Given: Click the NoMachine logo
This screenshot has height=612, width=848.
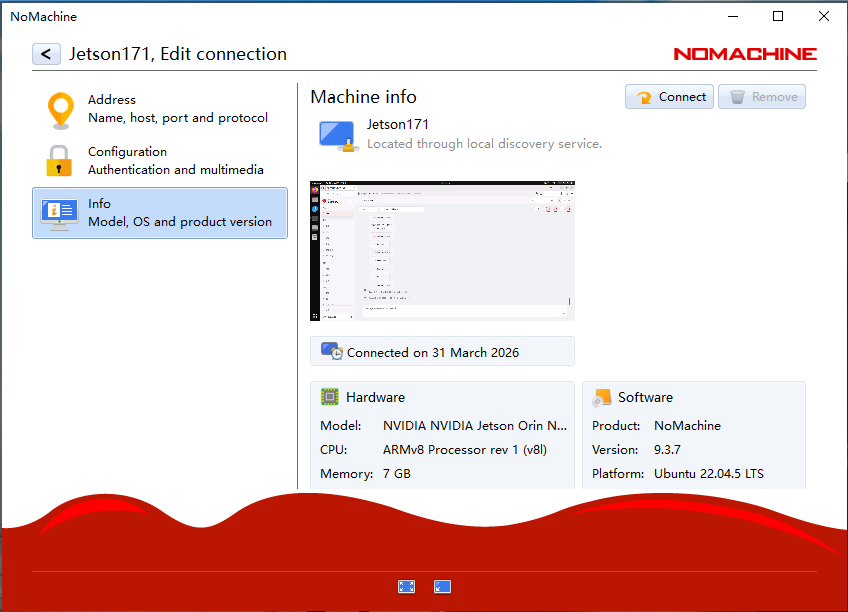Looking at the screenshot, I should [x=745, y=54].
